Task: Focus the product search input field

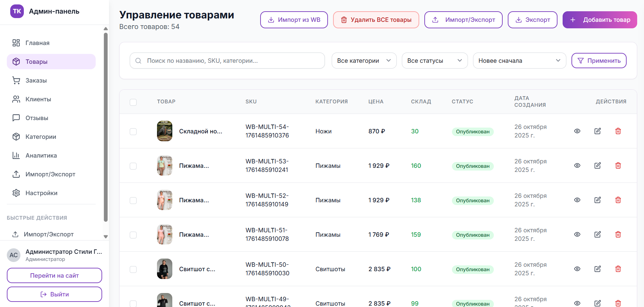Action: [x=232, y=61]
